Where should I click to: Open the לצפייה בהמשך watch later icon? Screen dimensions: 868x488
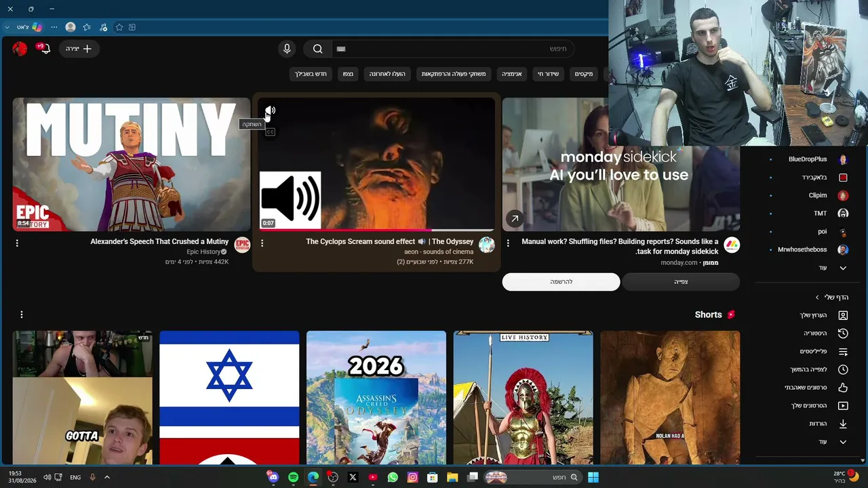tap(843, 369)
